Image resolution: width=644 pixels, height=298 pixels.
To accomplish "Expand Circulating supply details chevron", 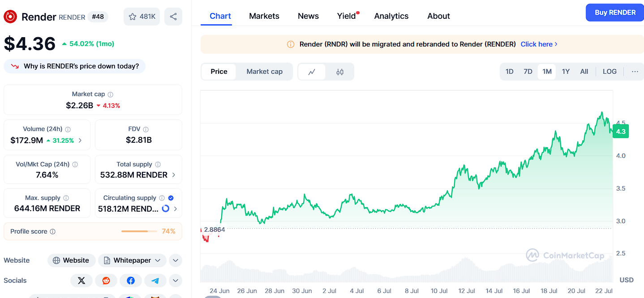I will (x=175, y=209).
